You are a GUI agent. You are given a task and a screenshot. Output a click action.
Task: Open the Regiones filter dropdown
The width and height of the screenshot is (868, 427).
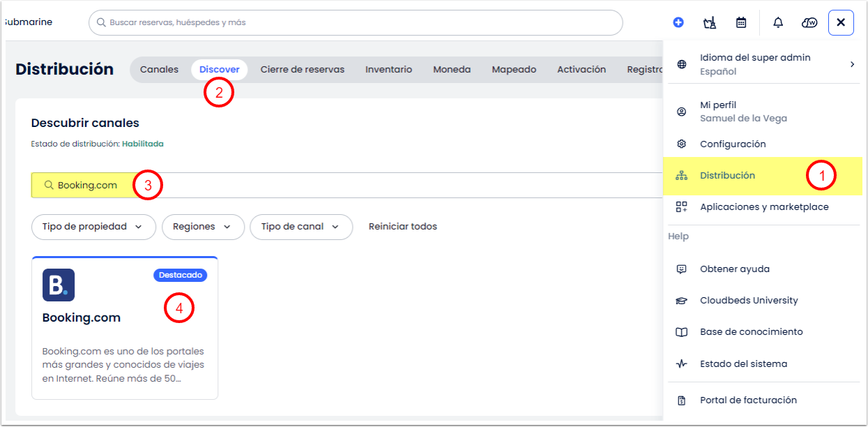pyautogui.click(x=203, y=227)
